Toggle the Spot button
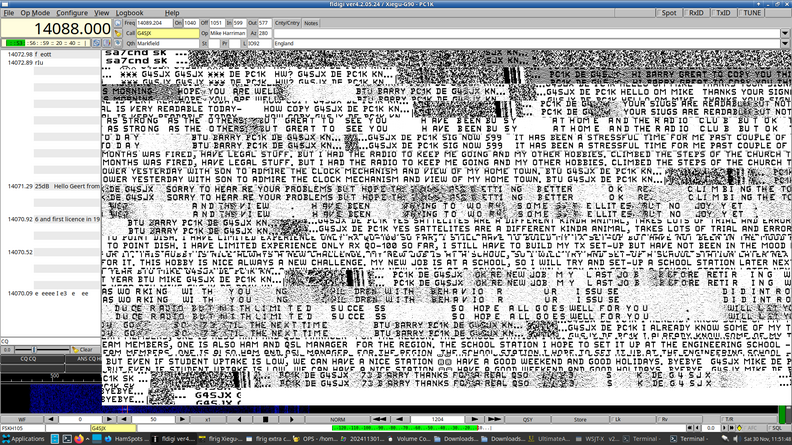The image size is (792, 445). click(x=669, y=13)
